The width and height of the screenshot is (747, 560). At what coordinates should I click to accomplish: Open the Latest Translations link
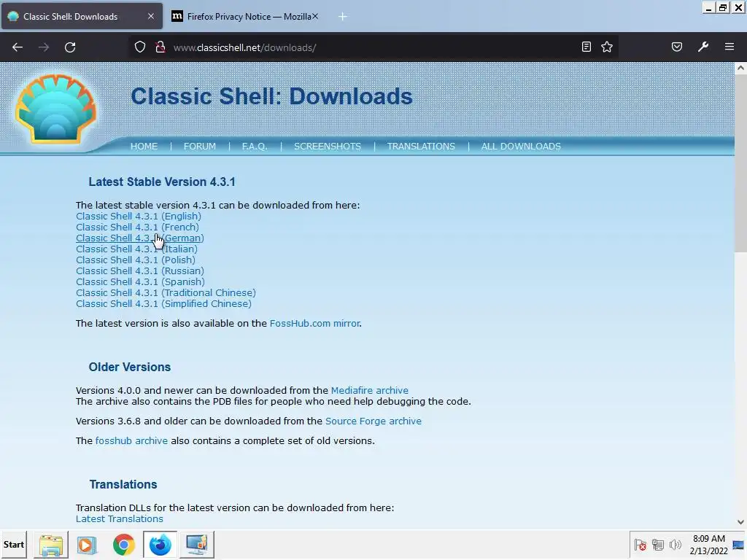[x=119, y=519]
